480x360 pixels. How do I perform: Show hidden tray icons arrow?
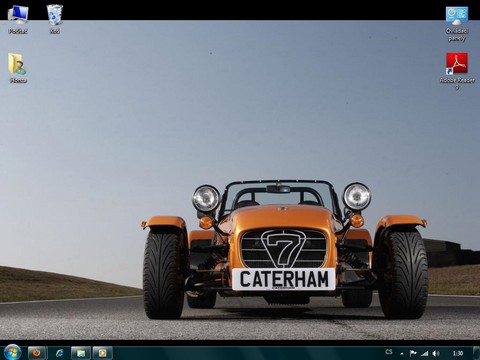[402, 353]
